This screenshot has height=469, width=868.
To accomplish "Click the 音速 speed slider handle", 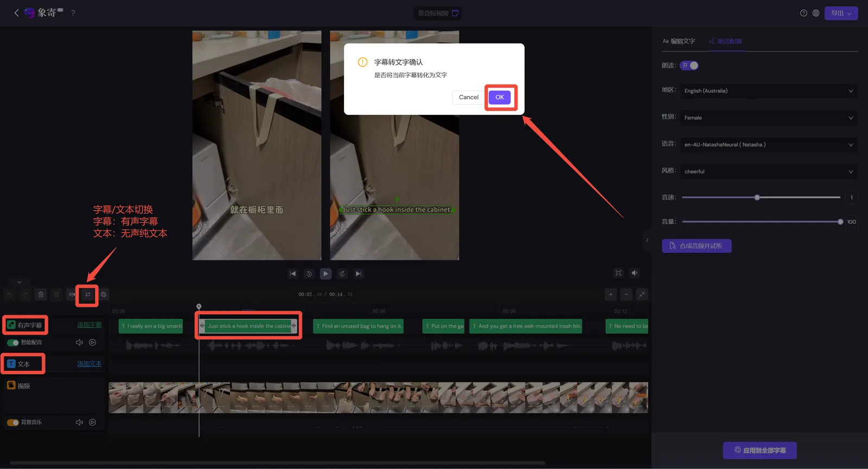I will (757, 197).
